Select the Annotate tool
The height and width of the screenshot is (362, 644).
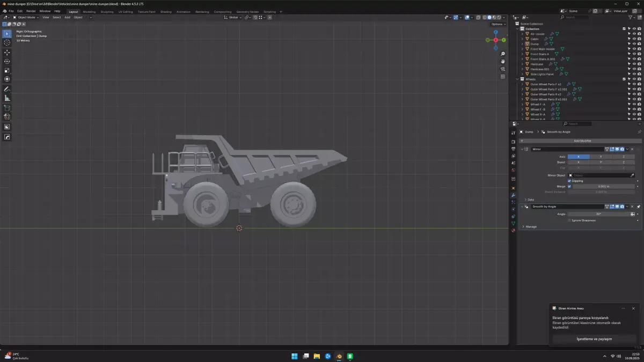coord(7,89)
